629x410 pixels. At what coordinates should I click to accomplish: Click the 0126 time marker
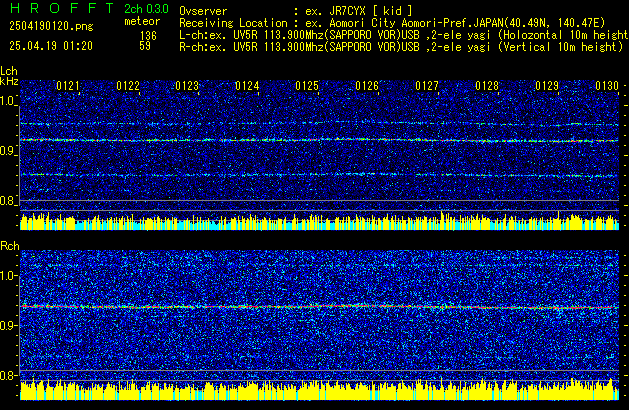(x=367, y=86)
